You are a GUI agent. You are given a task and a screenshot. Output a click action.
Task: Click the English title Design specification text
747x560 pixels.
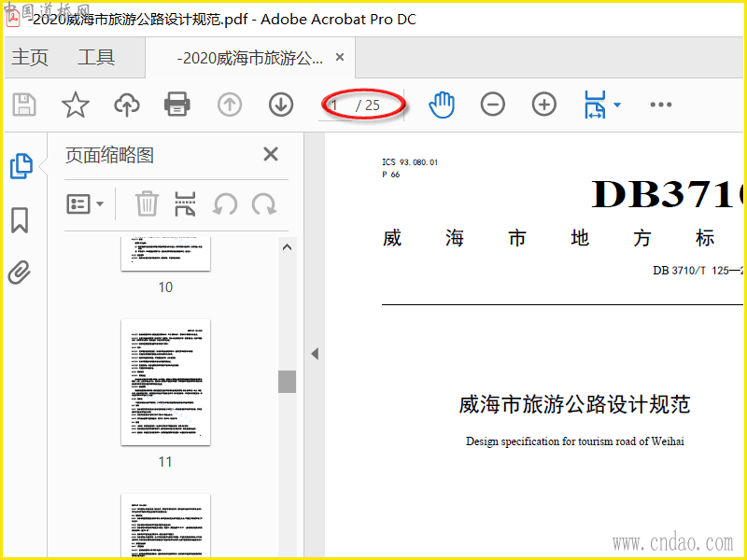[575, 441]
